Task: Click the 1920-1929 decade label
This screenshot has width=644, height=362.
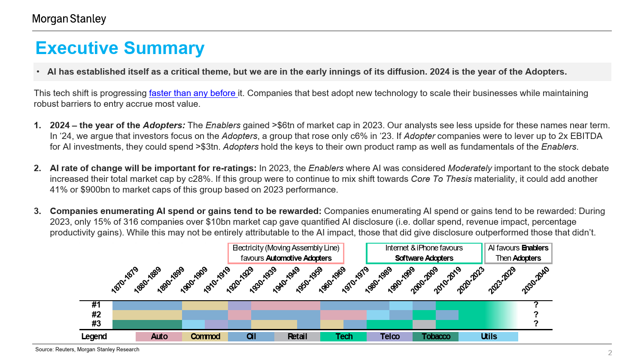Action: 240,280
